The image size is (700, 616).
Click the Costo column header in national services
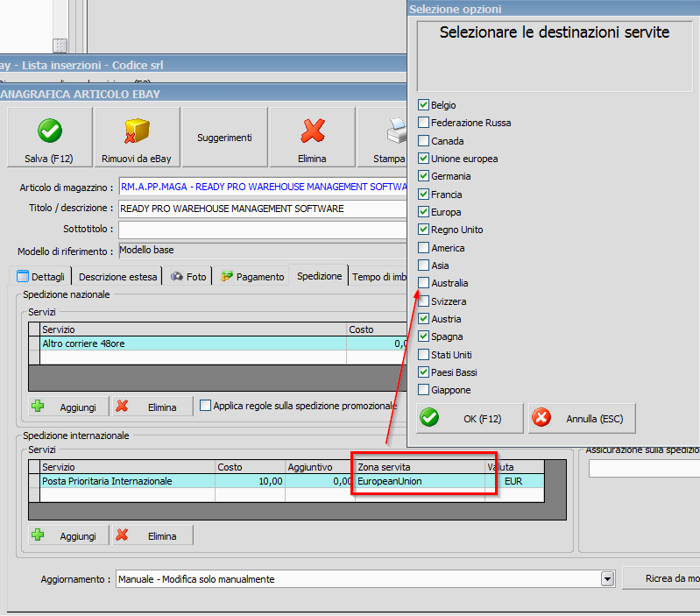click(377, 329)
